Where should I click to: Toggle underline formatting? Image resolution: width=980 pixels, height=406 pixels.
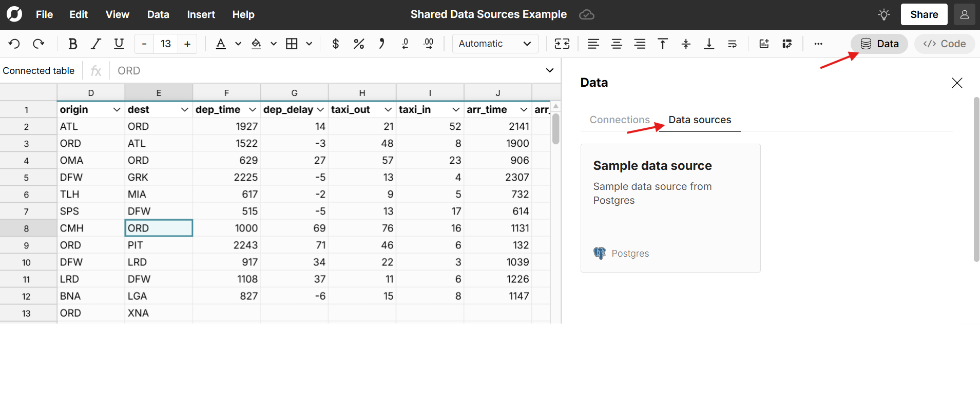[x=119, y=44]
